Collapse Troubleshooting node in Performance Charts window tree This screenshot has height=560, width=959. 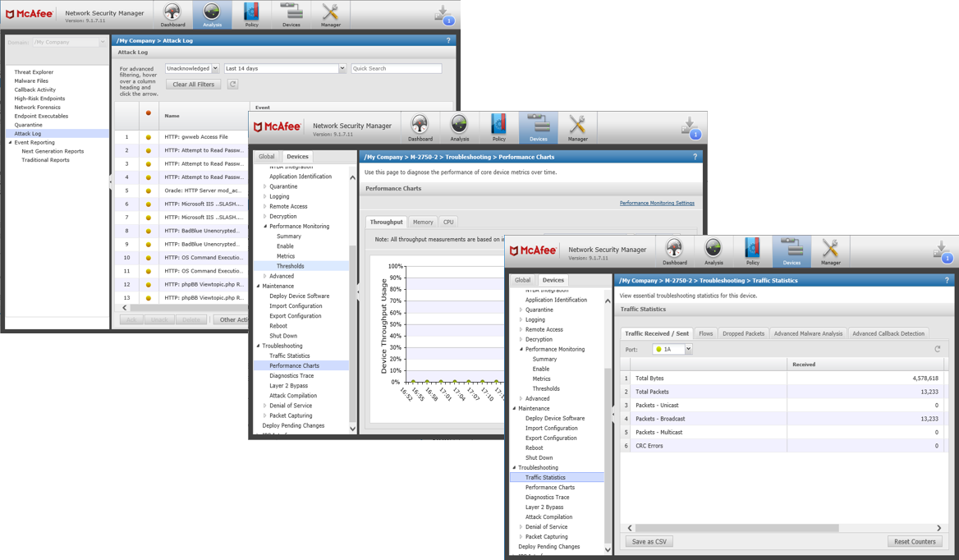[258, 346]
